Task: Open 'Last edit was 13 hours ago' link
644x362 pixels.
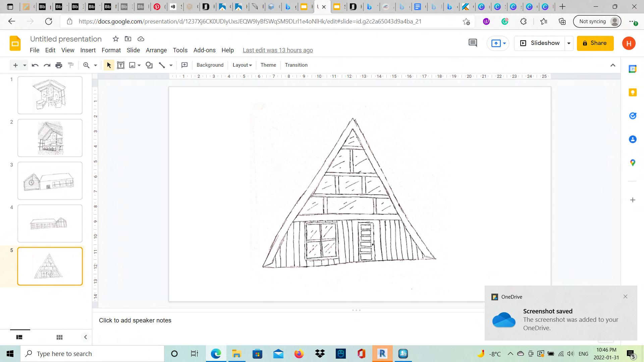Action: click(277, 50)
